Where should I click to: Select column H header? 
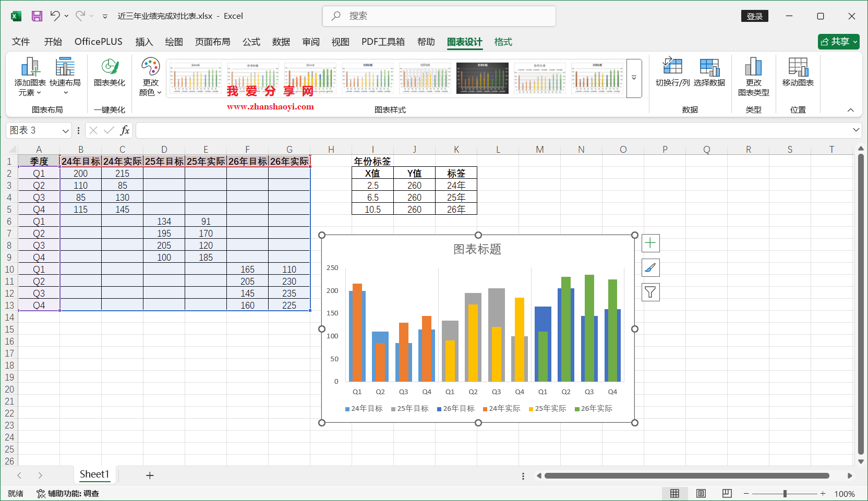click(x=331, y=150)
